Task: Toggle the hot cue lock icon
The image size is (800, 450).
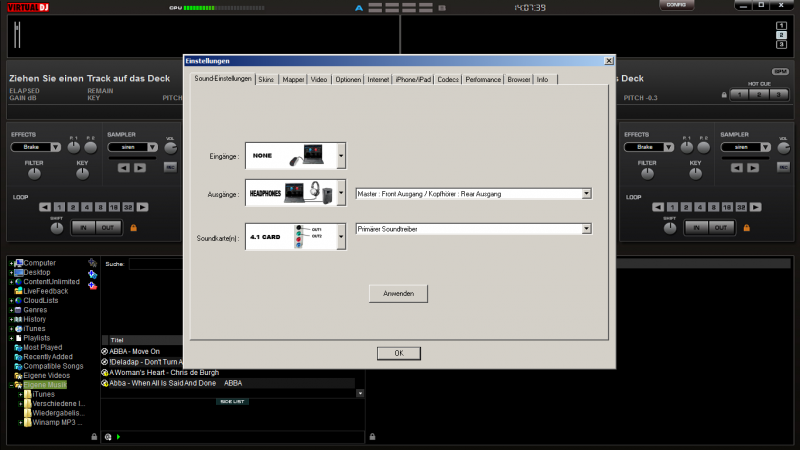Action: coord(724,95)
